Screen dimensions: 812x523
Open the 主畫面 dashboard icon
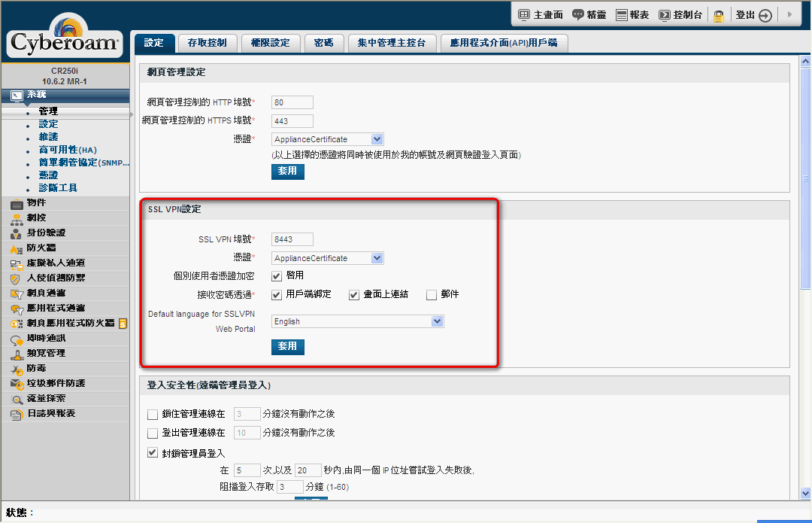(x=524, y=14)
